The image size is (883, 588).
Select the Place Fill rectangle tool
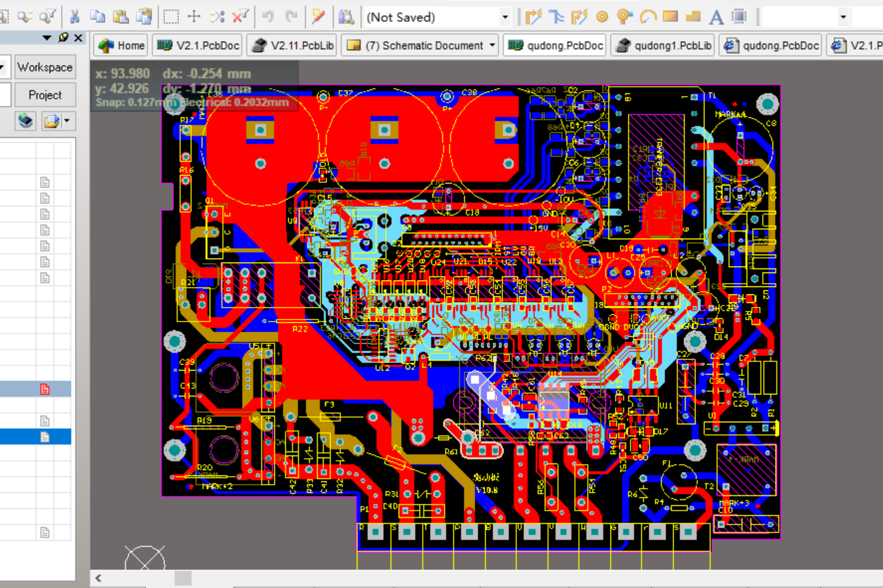coord(670,17)
